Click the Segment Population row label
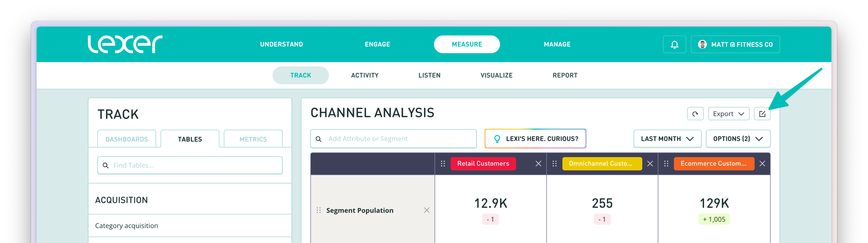 (359, 210)
